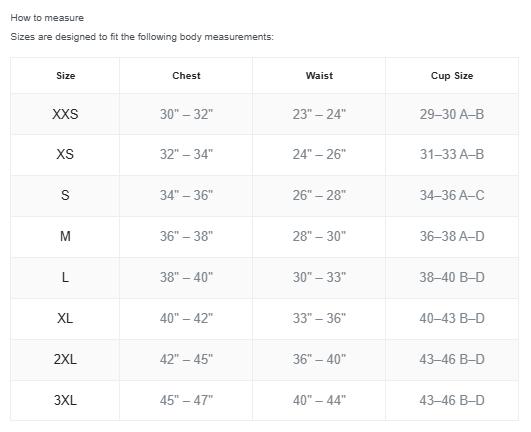Click waist value 33" – 36"
The height and width of the screenshot is (432, 531).
click(x=319, y=318)
